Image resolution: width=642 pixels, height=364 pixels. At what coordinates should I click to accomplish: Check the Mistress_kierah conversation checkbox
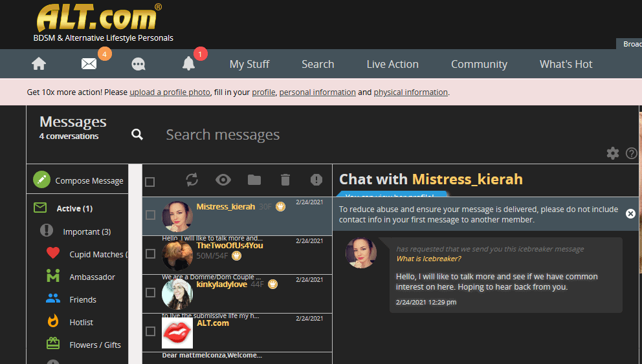coord(150,215)
